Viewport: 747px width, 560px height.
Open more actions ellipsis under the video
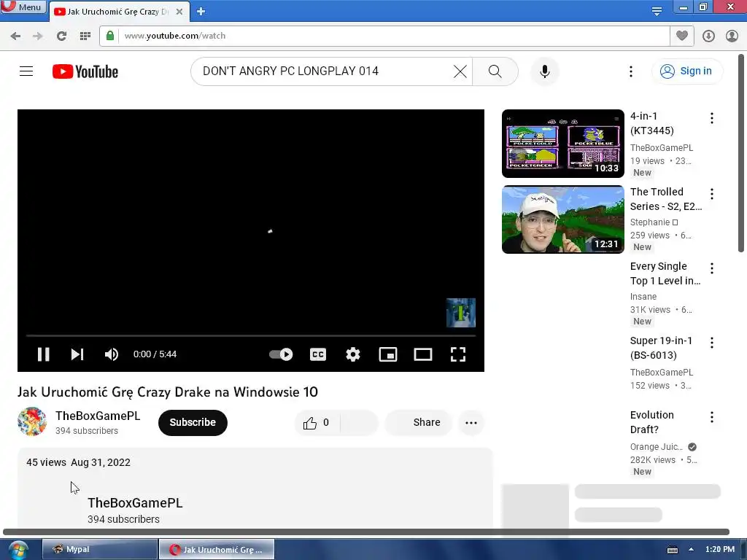471,422
